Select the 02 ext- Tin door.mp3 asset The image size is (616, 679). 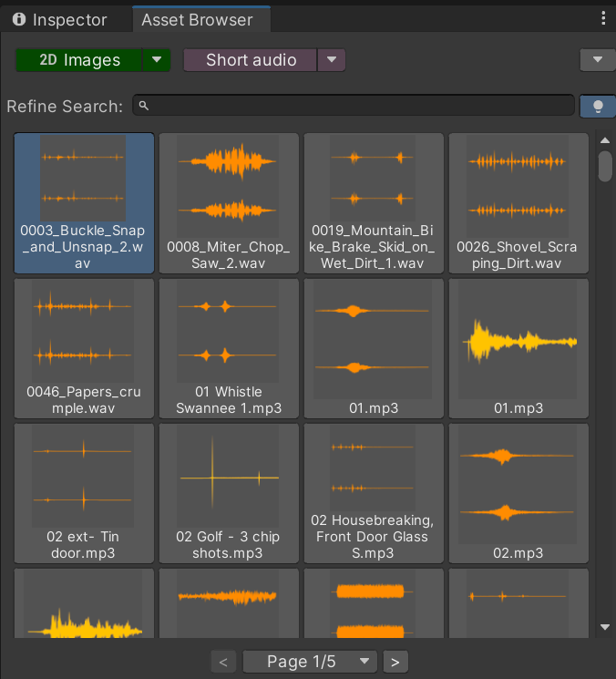pyautogui.click(x=84, y=493)
